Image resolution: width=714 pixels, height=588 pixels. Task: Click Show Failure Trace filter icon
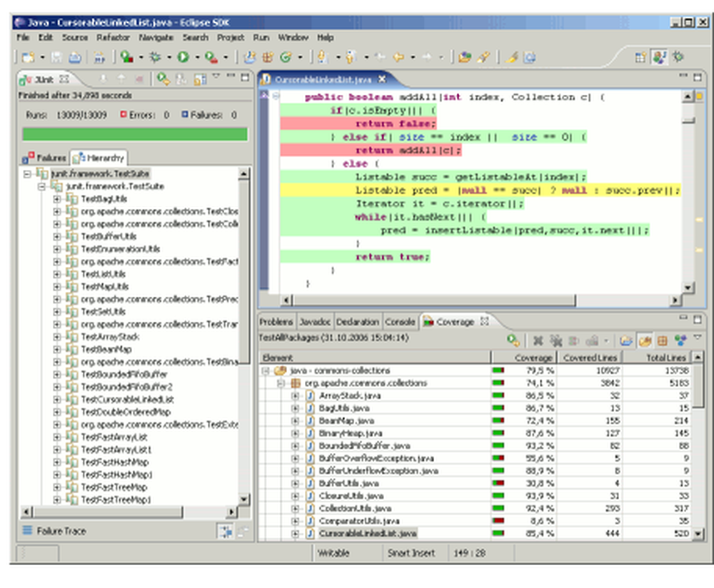tap(226, 531)
